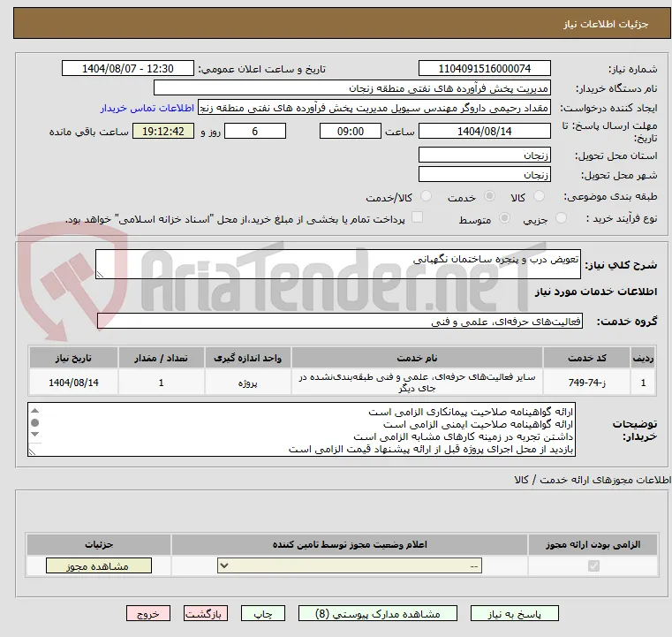Click the واحد اندازه گیری column header

[248, 358]
